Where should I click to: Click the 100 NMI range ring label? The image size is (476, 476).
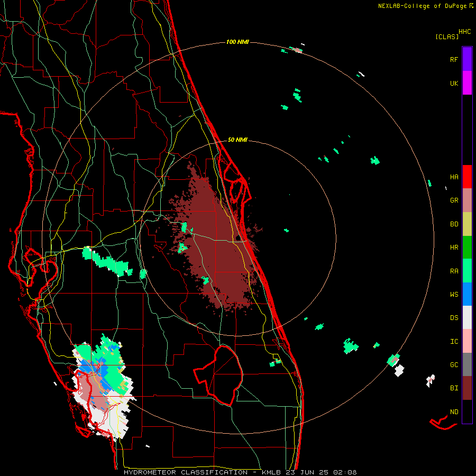pos(237,42)
